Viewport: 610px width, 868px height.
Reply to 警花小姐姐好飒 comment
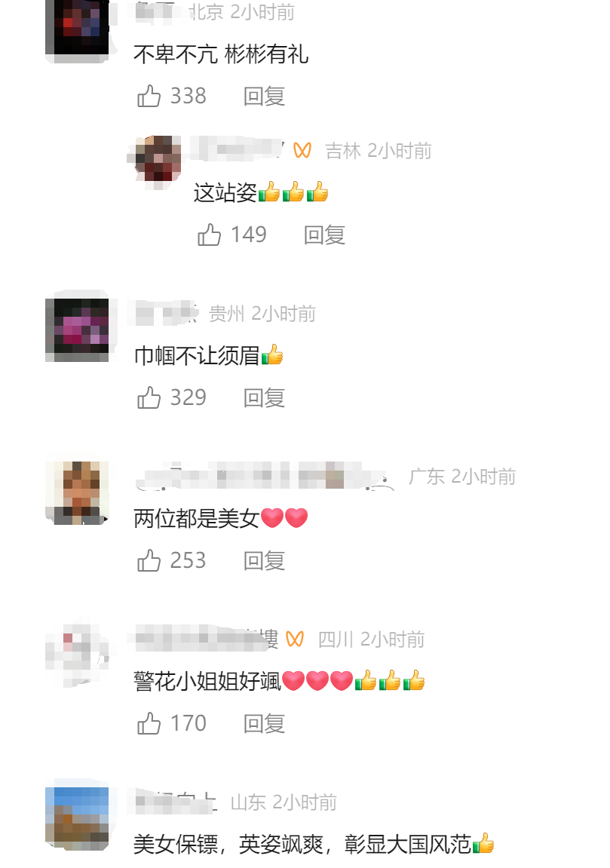coord(264,723)
